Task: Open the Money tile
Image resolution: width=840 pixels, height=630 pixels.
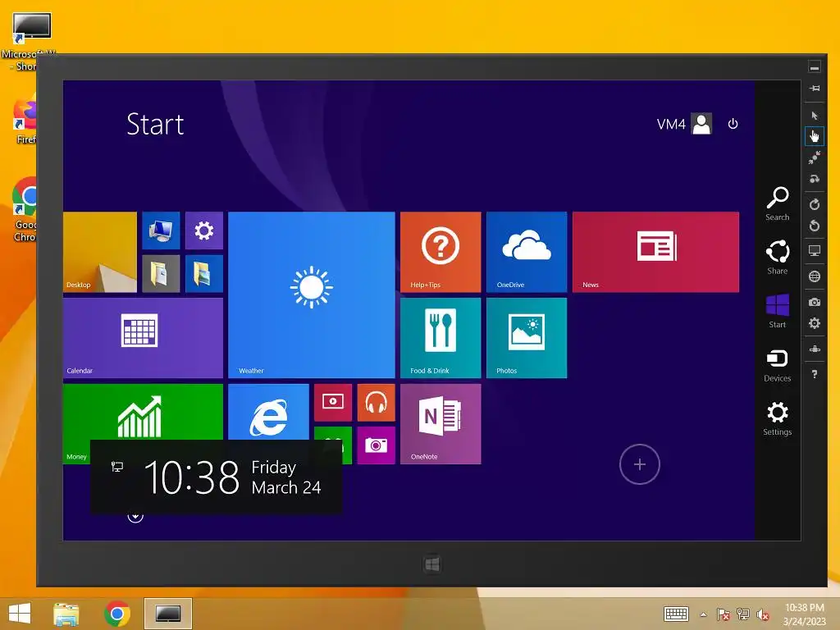Action: click(x=143, y=412)
